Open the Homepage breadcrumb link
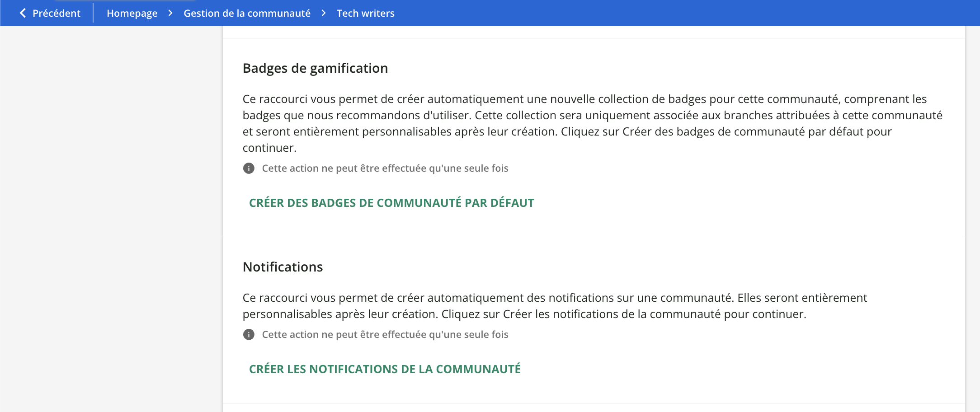 [132, 13]
